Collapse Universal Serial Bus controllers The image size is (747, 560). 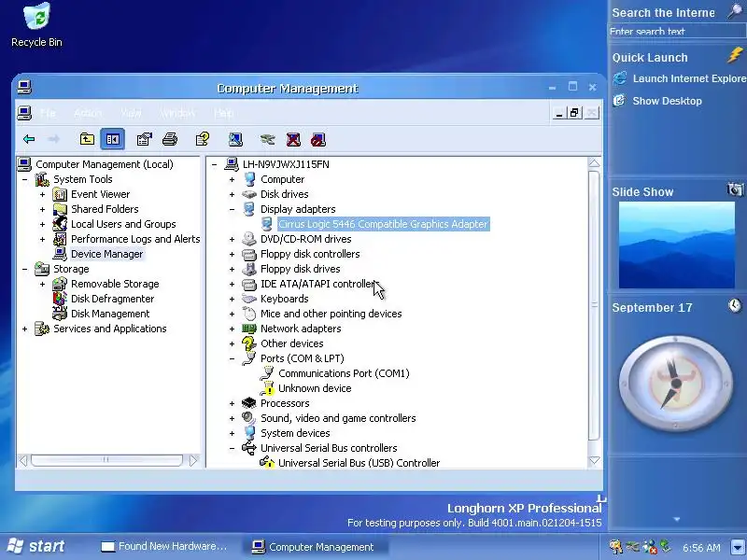pyautogui.click(x=232, y=448)
